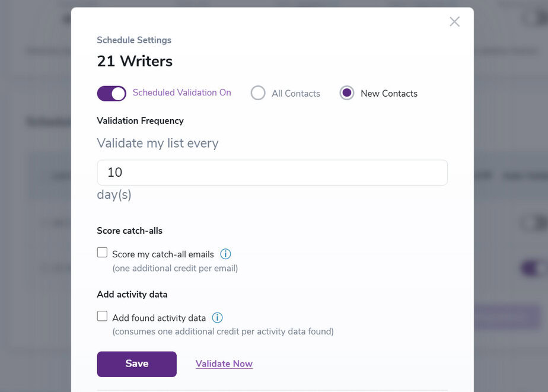
Task: Click the 'Add found activity data' label
Action: [159, 318]
